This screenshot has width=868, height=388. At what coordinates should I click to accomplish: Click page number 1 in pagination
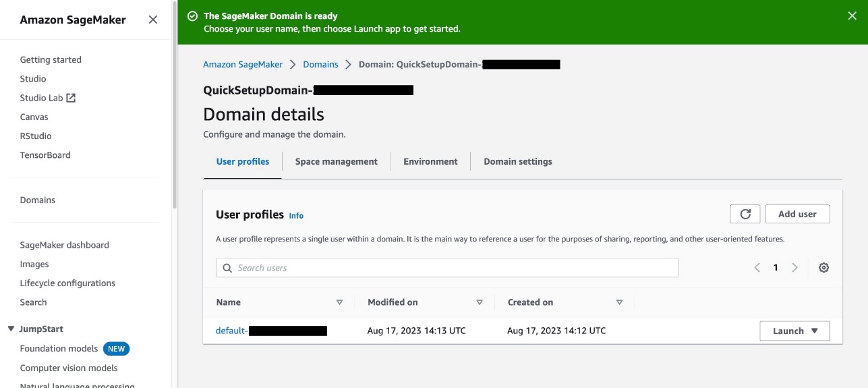click(x=776, y=268)
